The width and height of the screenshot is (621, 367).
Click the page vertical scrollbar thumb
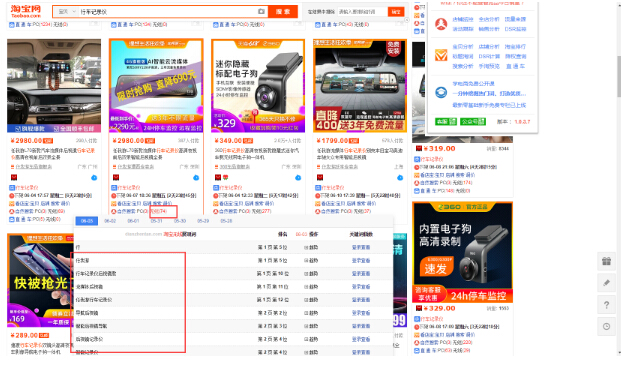click(619, 76)
